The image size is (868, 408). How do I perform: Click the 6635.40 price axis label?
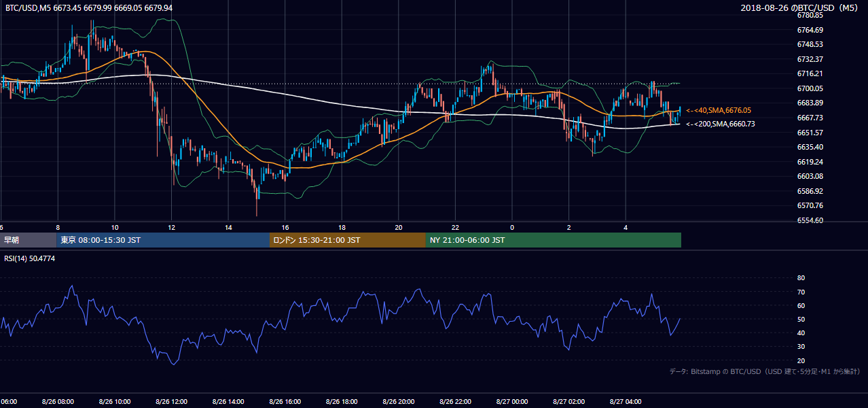pyautogui.click(x=810, y=147)
